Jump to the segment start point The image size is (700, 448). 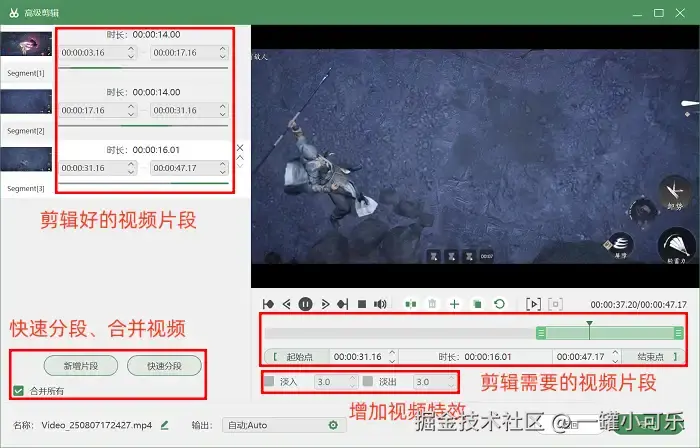[268, 304]
